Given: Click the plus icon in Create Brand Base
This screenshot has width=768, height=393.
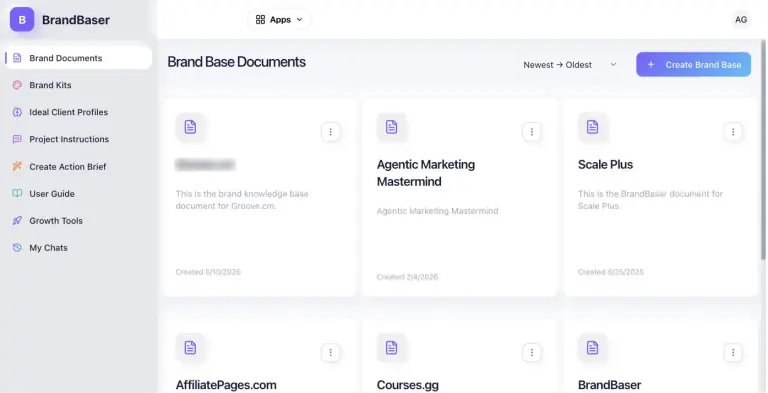Looking at the screenshot, I should tap(651, 64).
